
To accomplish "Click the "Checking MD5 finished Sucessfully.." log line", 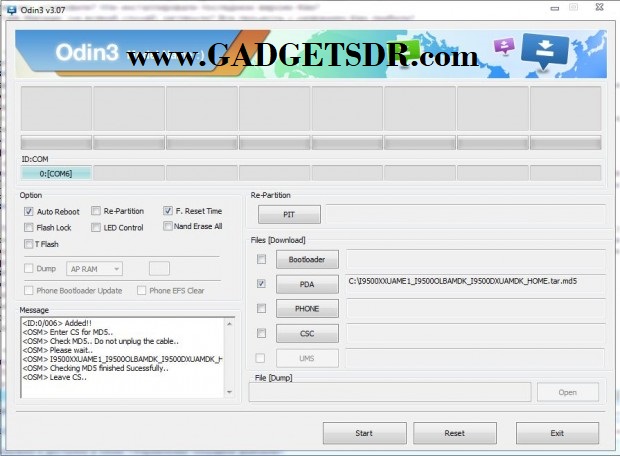I will coord(96,368).
